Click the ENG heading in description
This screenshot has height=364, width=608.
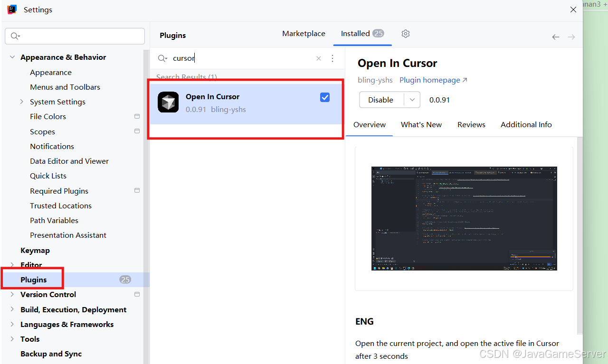point(364,321)
